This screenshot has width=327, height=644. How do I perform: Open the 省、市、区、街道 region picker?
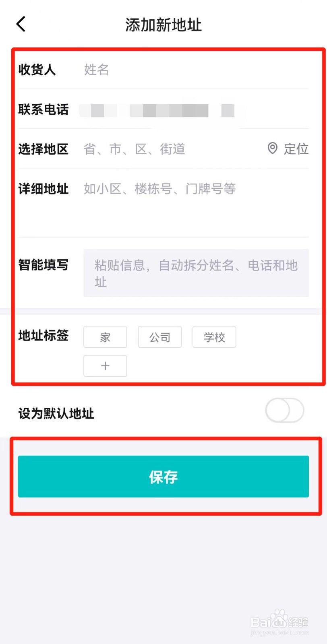pyautogui.click(x=134, y=149)
